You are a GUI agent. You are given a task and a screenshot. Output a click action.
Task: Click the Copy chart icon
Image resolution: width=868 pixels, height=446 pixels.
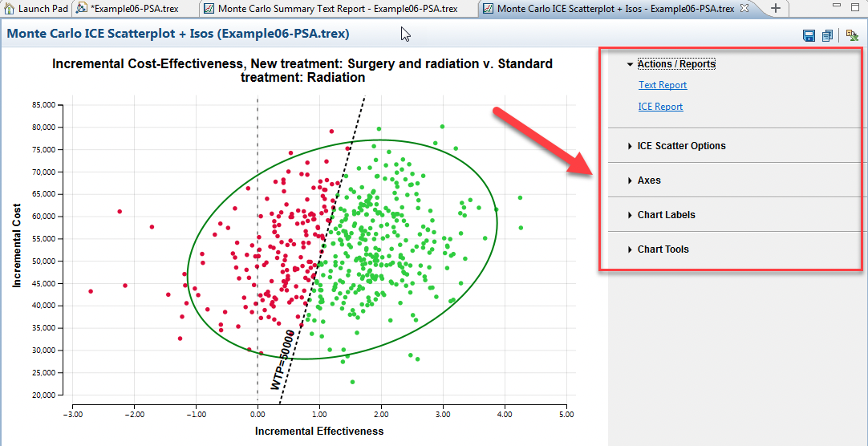coord(827,35)
